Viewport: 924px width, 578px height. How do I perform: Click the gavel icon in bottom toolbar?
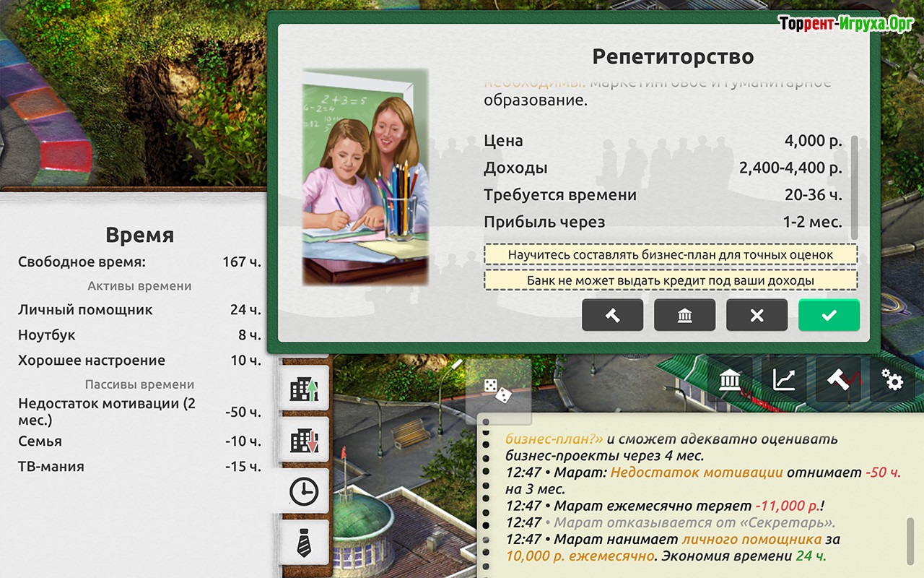[x=838, y=379]
